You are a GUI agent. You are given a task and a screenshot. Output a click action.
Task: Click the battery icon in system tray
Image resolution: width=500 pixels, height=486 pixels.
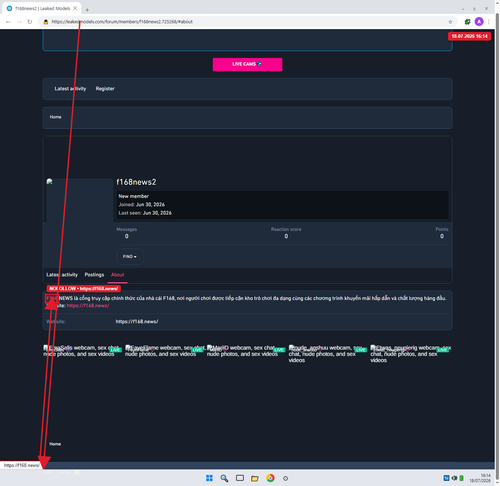pos(462,478)
